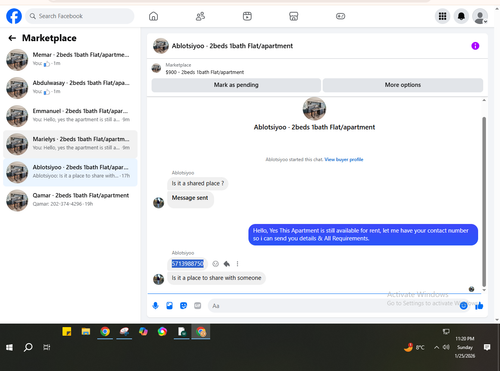The image size is (500, 371).
Task: Click the back arrow beside Marketplace
Action: click(12, 38)
